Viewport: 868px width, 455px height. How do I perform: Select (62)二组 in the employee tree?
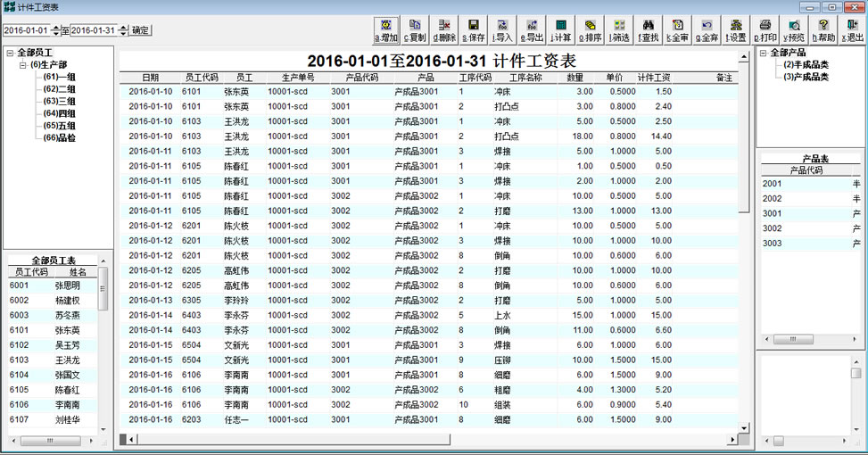59,89
